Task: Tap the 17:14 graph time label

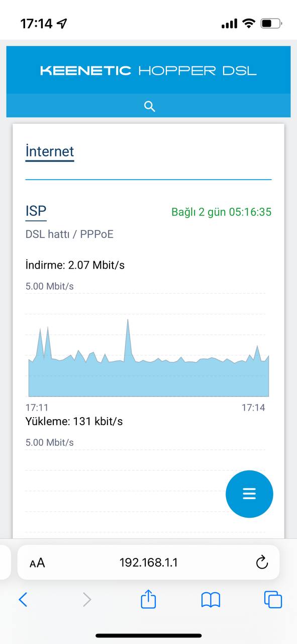Action: pos(253,408)
